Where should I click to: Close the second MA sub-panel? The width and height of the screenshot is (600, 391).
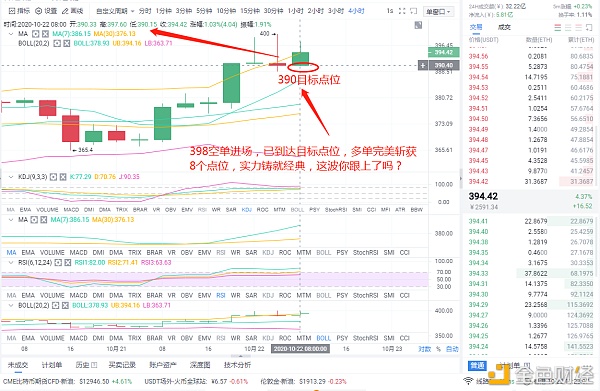(x=44, y=220)
